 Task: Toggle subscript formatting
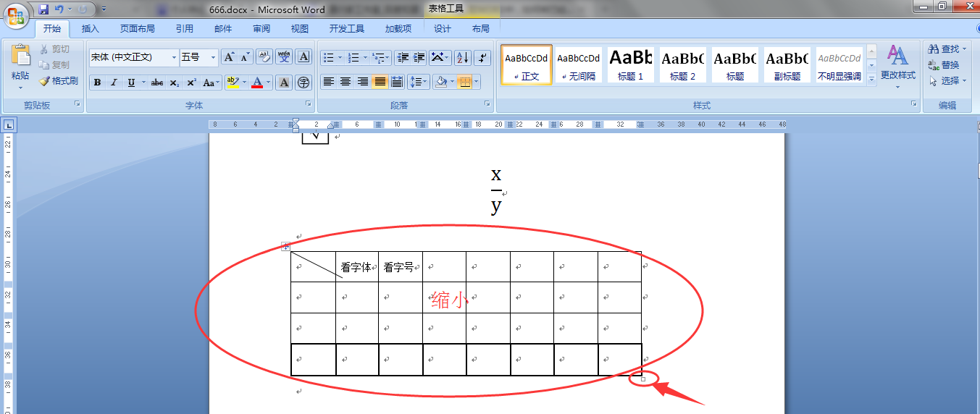tap(175, 83)
